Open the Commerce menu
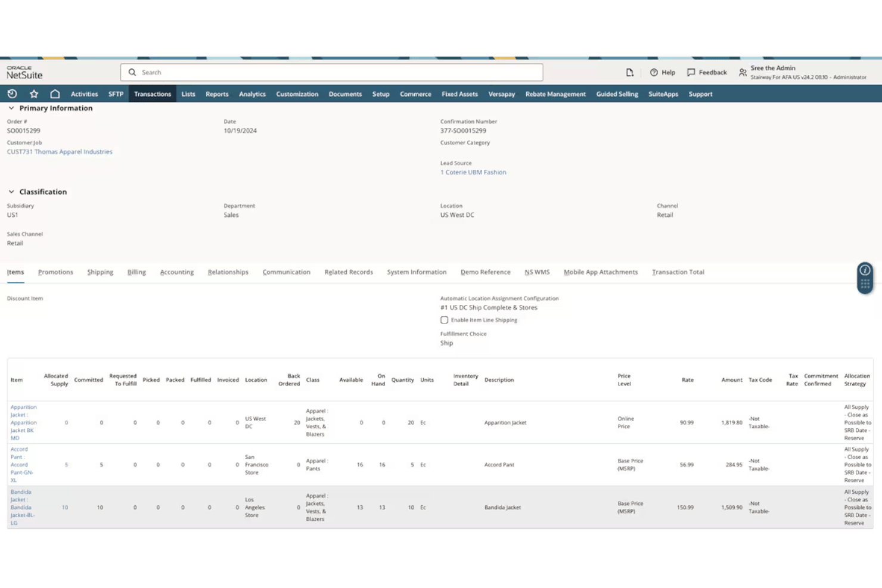 pos(415,94)
